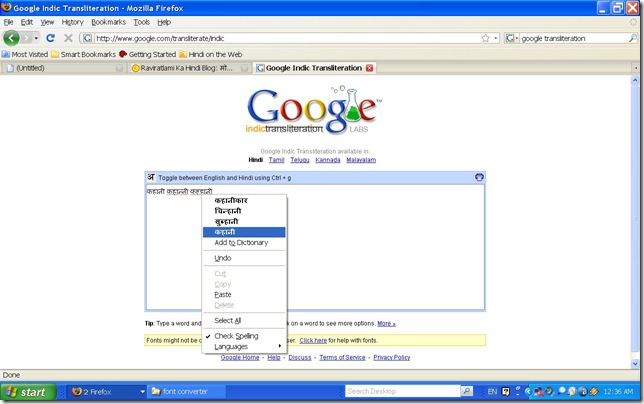This screenshot has height=404, width=644.
Task: Stop loading with the X toolbar icon
Action: 68,38
